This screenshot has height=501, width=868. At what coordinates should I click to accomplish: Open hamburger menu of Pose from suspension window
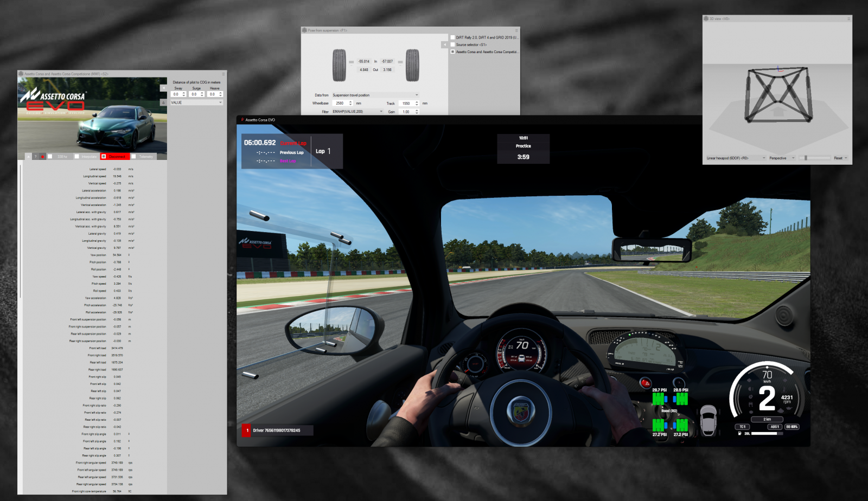(516, 30)
